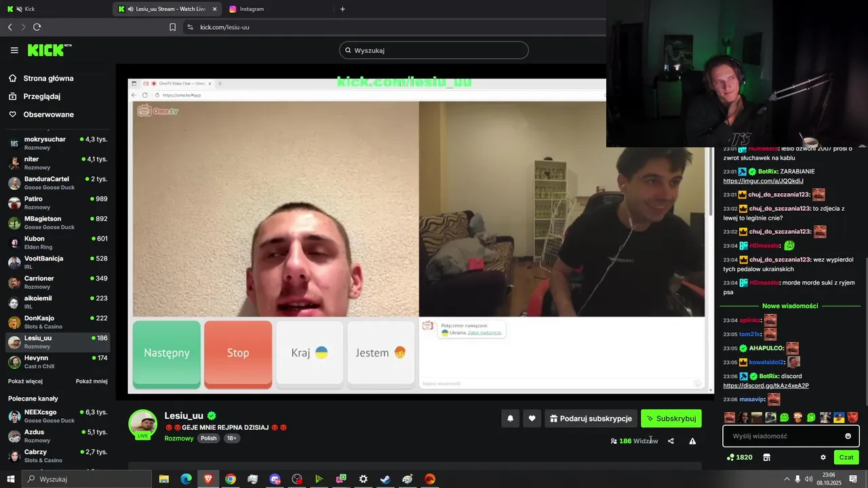This screenshot has width=868, height=488.
Task: Toggle the notification bell for Lesiu_uu
Action: click(511, 419)
